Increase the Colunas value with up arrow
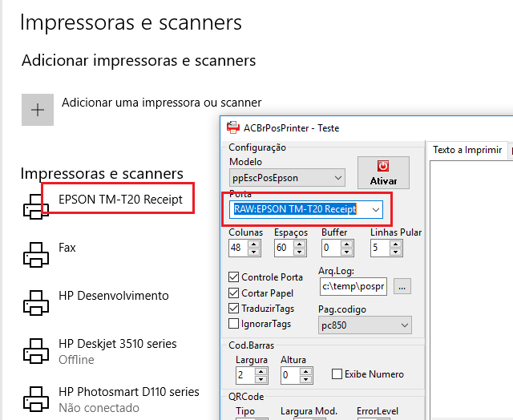The image size is (513, 420). coord(254,244)
